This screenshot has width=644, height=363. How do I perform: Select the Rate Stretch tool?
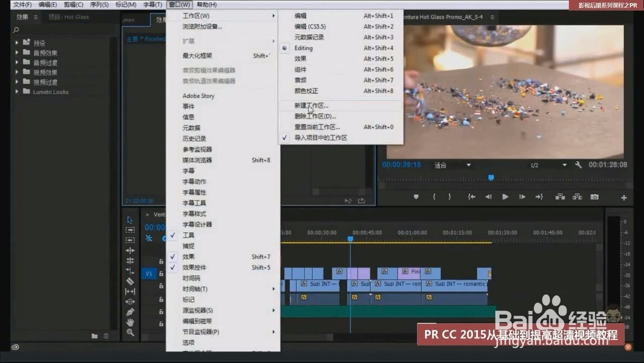[x=130, y=271]
